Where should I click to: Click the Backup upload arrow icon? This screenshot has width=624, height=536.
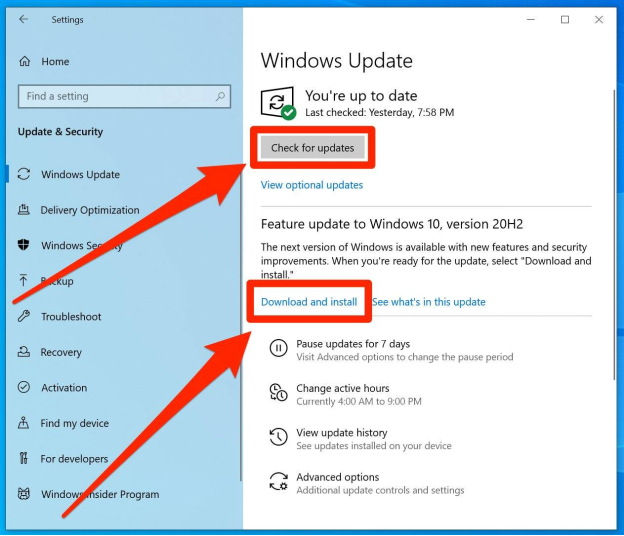coord(23,280)
